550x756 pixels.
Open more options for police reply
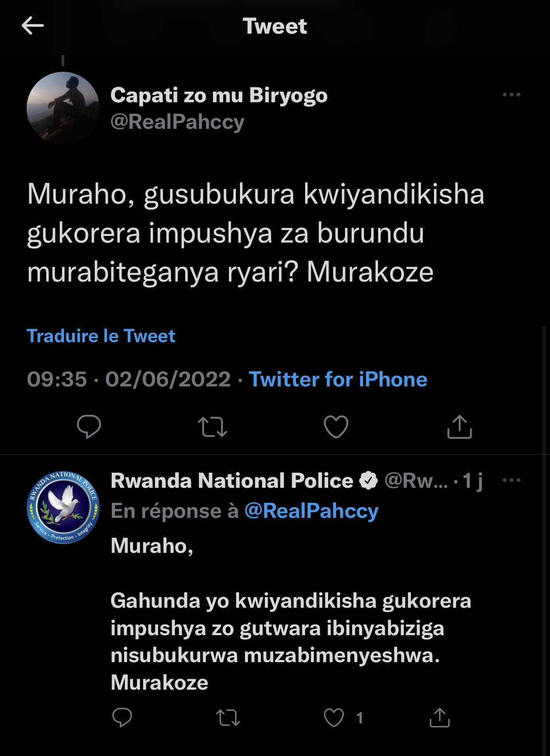511,480
